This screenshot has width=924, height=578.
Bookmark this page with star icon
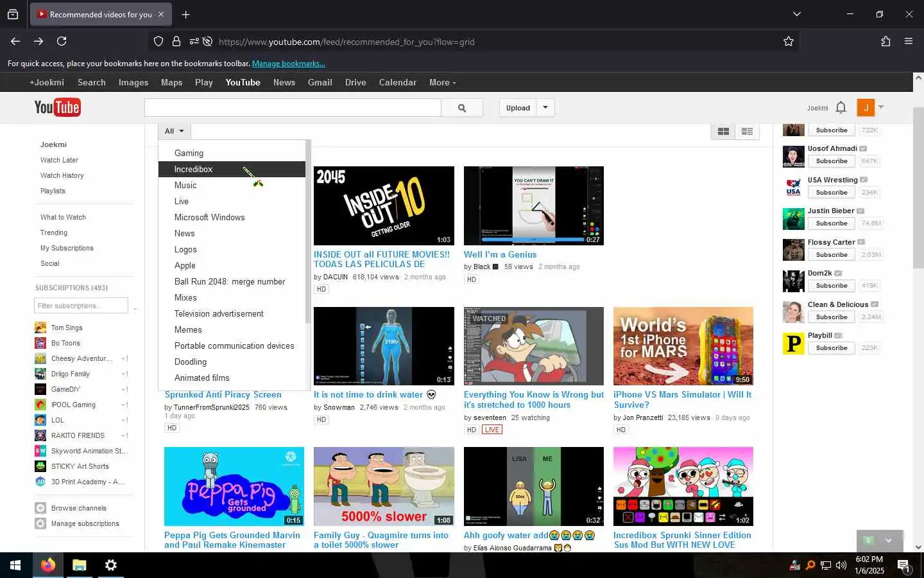point(789,42)
